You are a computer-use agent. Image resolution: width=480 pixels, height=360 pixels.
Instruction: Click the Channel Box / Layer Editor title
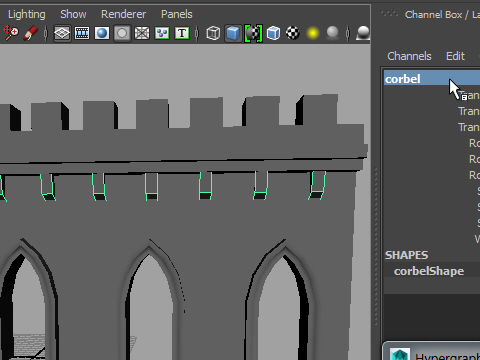(442, 15)
